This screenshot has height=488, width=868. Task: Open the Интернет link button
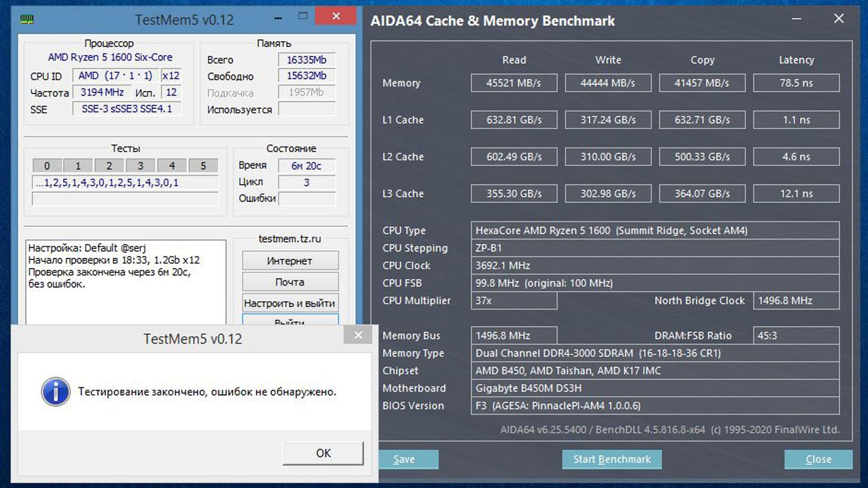point(290,261)
